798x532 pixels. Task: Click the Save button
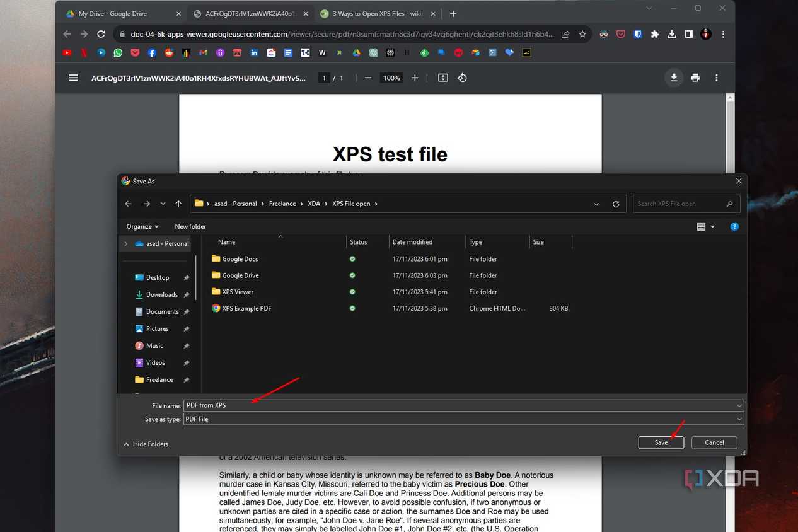[x=661, y=442]
